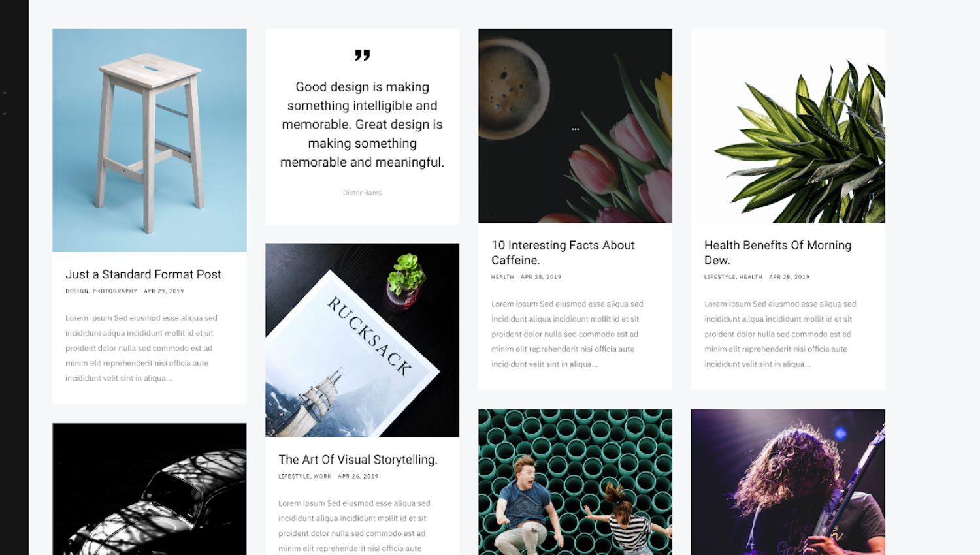Select HEALTH tag under the Caffeine post
This screenshot has height=555, width=980.
point(502,277)
